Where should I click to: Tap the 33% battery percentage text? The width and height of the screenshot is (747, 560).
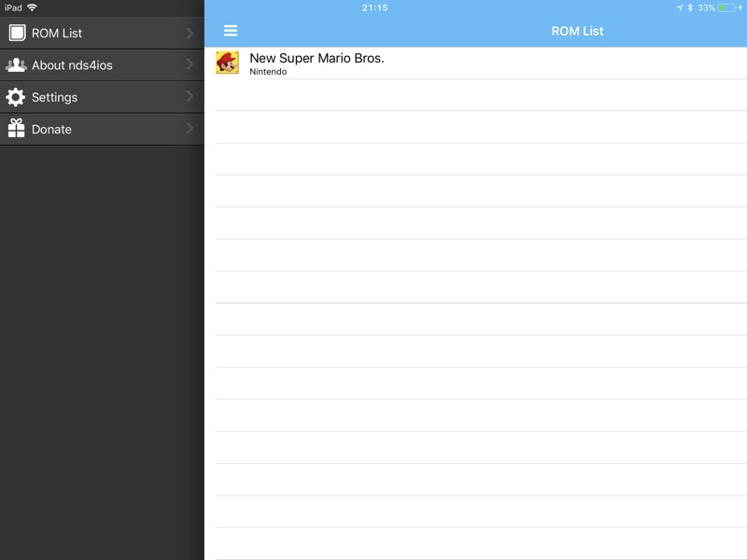click(706, 7)
